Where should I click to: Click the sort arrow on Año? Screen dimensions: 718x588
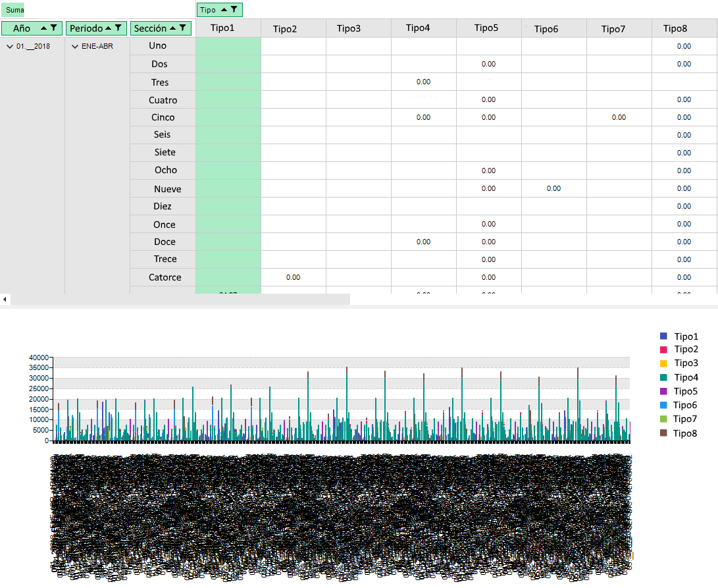click(x=45, y=28)
